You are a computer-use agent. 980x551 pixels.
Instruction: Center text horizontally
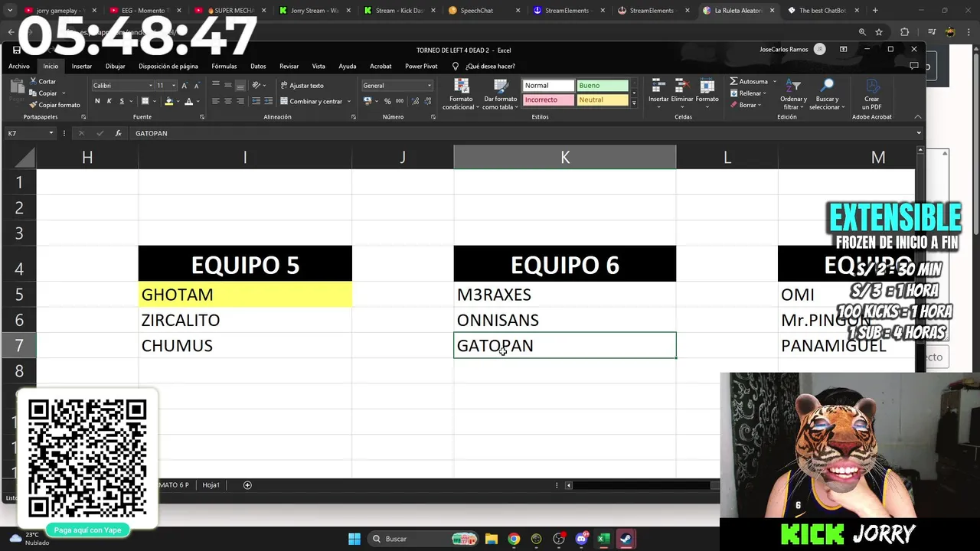[228, 101]
